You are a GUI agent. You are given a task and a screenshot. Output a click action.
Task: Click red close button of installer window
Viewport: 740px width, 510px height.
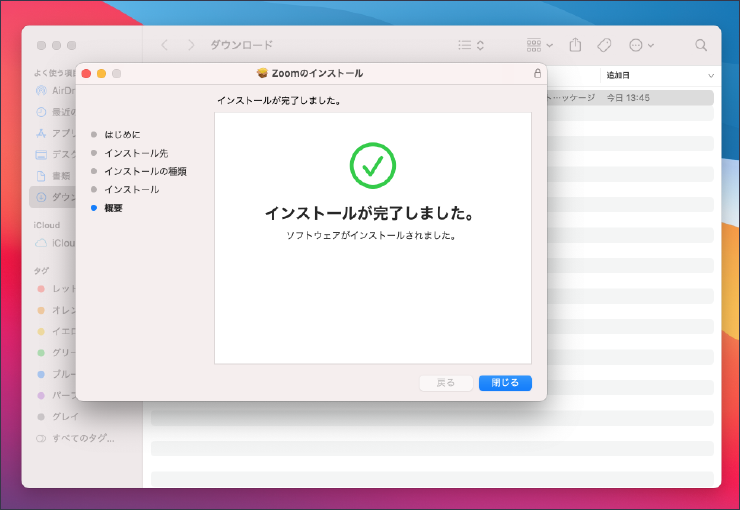[86, 74]
